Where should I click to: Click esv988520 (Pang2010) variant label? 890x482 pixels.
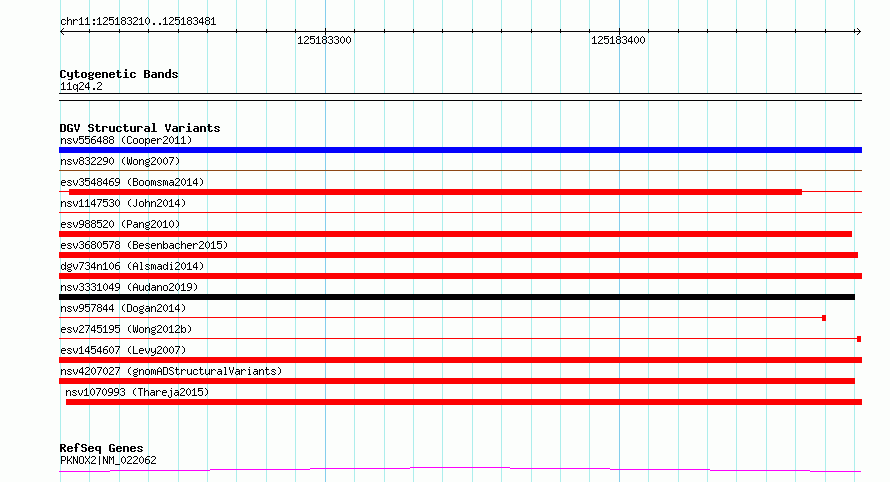click(120, 224)
